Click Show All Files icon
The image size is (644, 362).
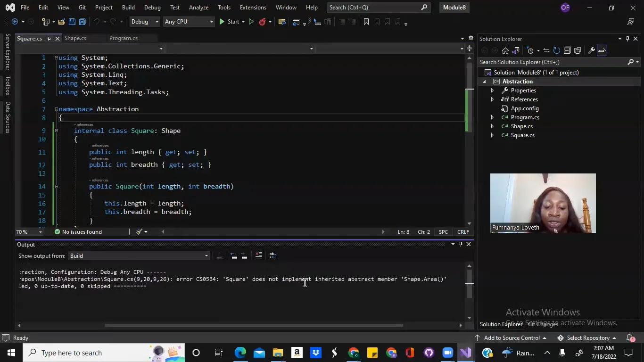point(578,50)
